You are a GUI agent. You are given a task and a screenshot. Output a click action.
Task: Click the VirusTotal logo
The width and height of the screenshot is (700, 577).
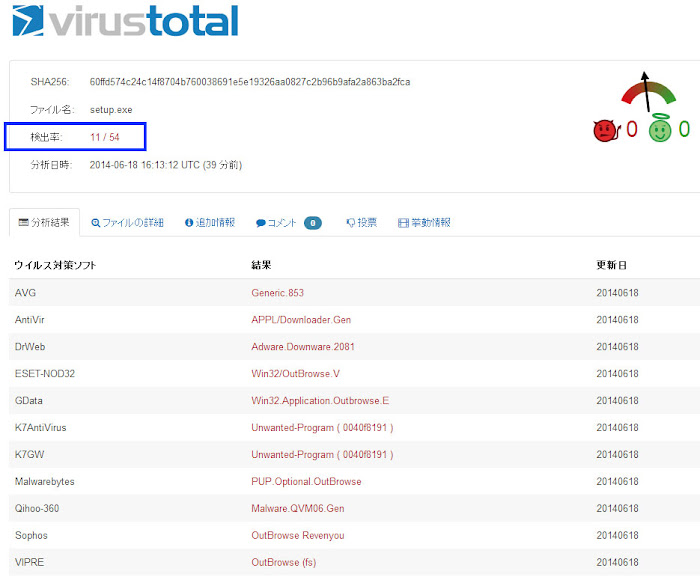125,21
